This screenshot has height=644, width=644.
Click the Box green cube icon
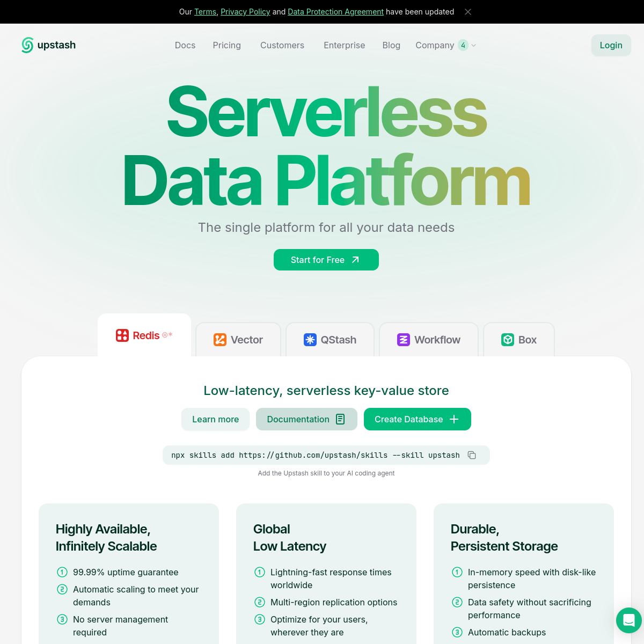(x=508, y=340)
